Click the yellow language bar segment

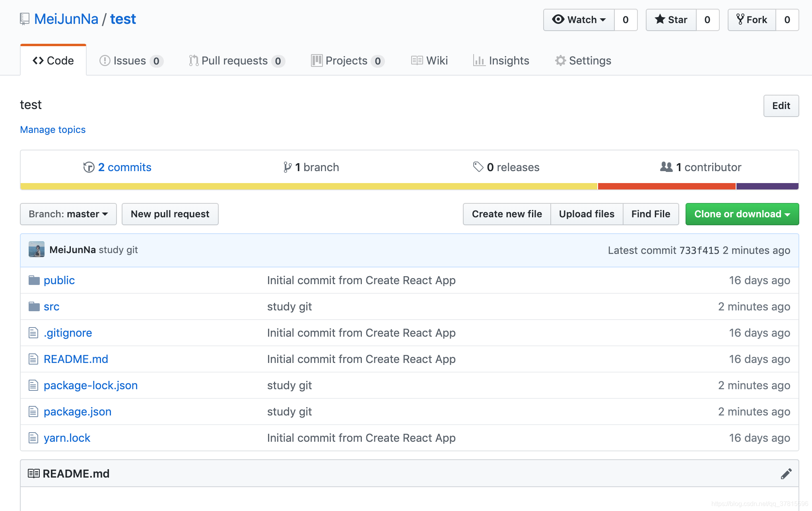[309, 186]
